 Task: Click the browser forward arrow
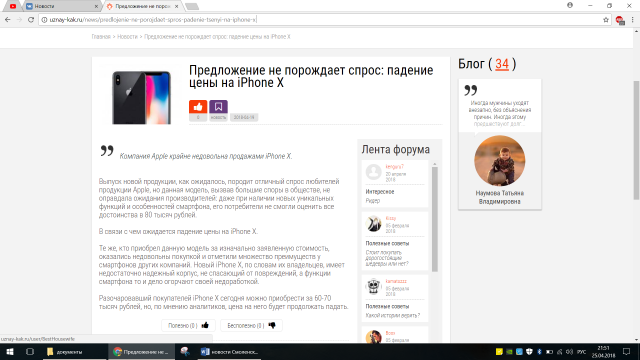tap(19, 20)
